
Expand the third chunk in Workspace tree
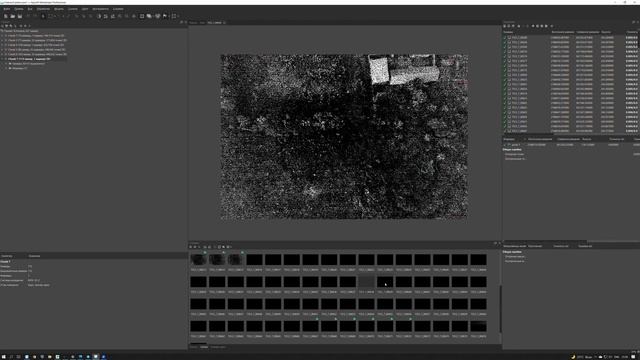(x=2, y=45)
